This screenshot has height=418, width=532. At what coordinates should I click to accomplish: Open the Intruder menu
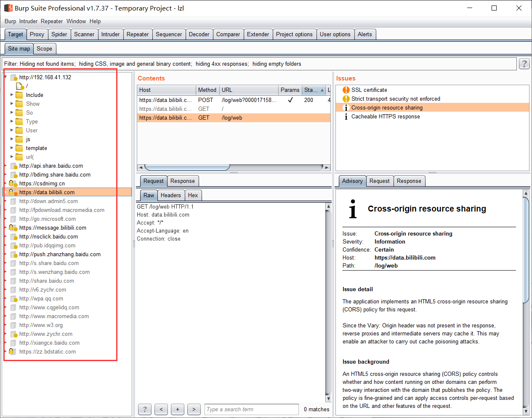(x=28, y=21)
